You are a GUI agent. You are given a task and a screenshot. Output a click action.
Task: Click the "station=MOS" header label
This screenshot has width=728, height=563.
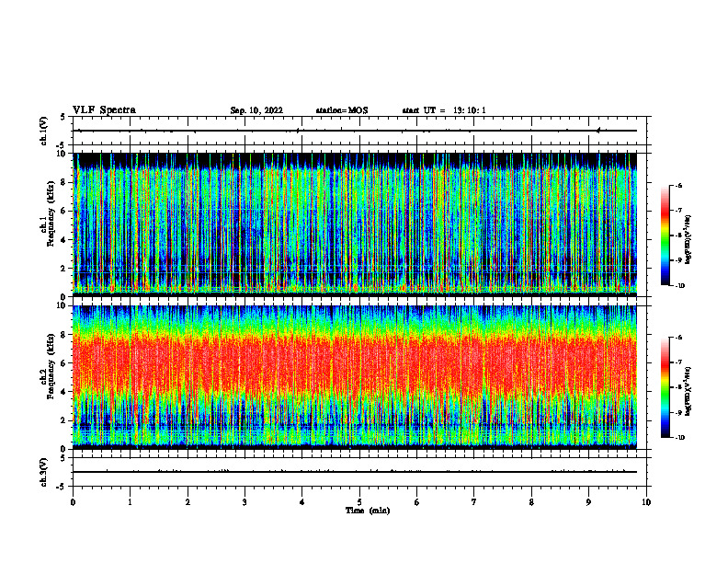(342, 110)
